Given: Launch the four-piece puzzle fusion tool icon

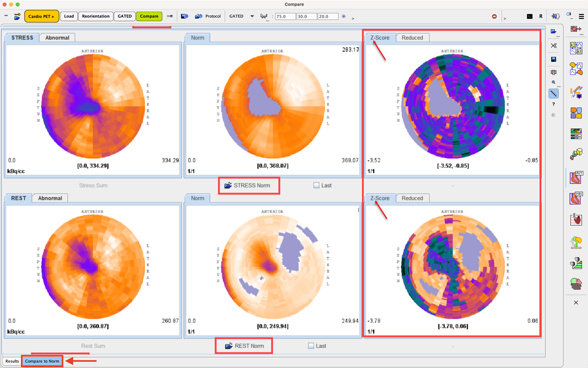Looking at the screenshot, I should [x=576, y=113].
